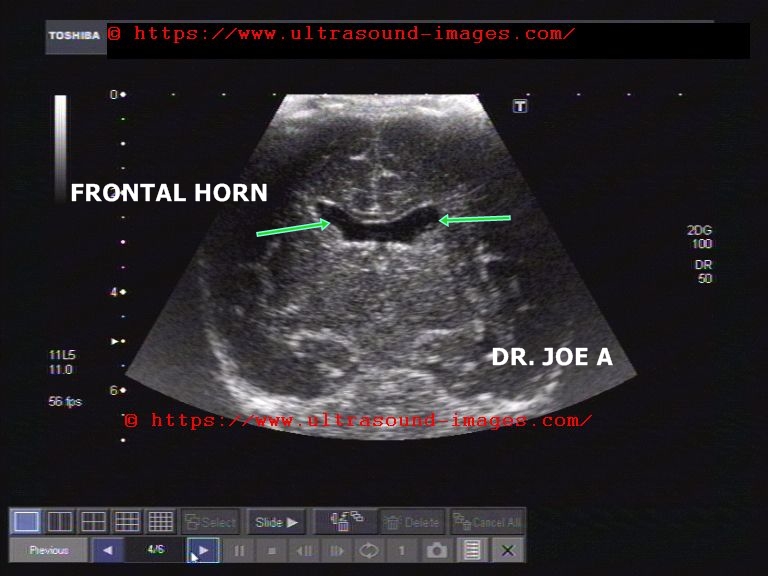Stop the cine playback

coord(271,550)
